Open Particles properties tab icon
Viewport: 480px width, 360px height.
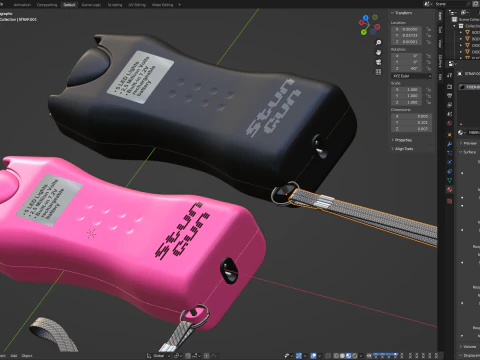[450, 153]
